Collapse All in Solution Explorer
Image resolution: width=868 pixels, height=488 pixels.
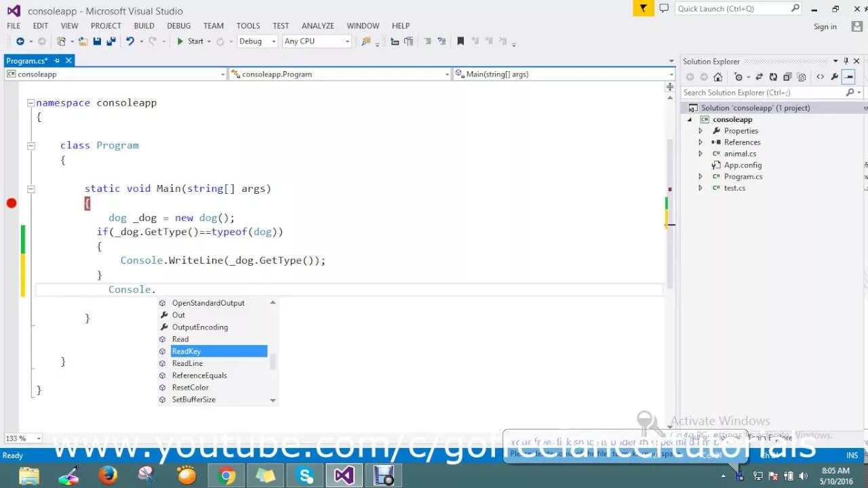coord(787,77)
